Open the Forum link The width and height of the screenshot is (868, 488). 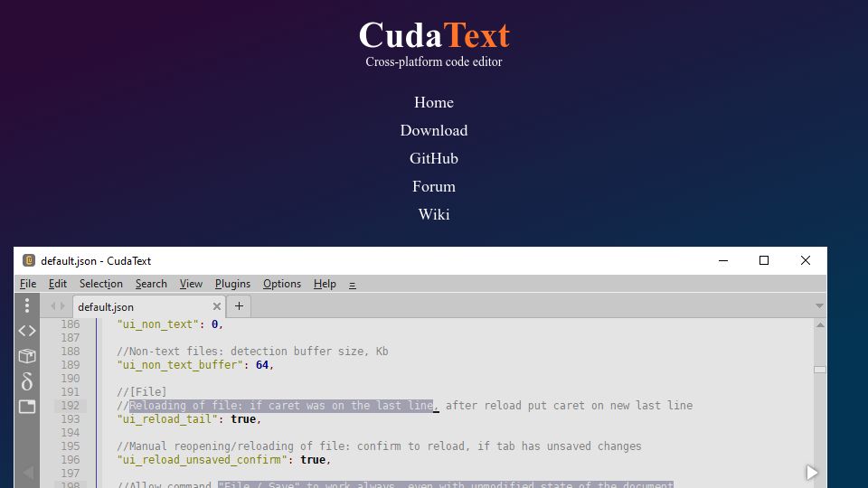coord(434,186)
